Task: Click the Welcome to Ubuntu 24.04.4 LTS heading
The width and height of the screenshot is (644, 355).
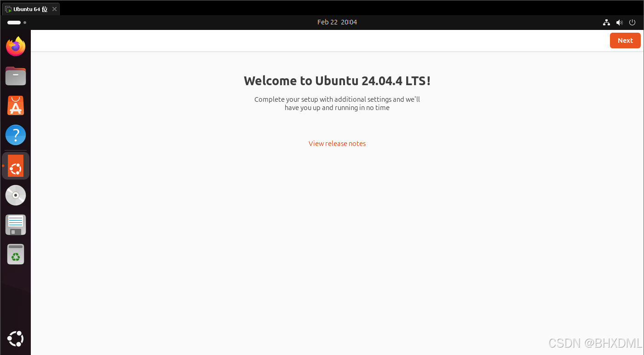Action: tap(337, 81)
